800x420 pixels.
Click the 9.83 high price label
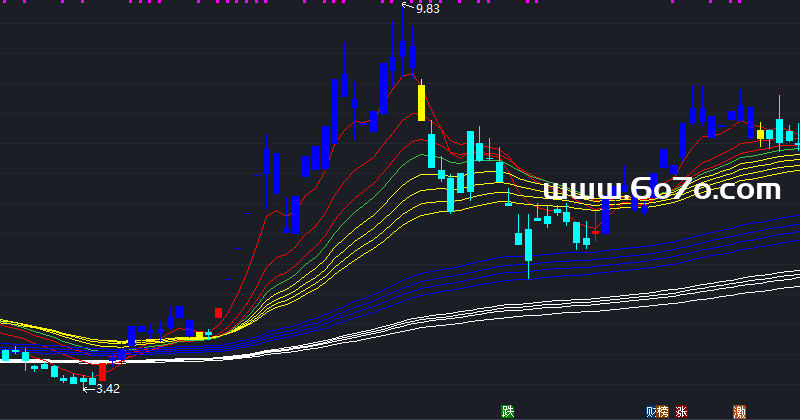pos(428,9)
